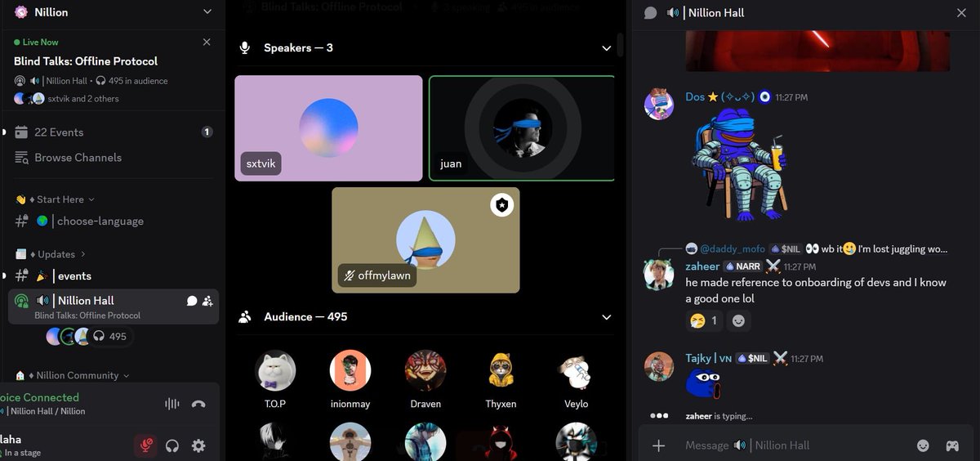The image size is (980, 461).
Task: Close the Nillion Hall chat panel
Action: [x=961, y=13]
